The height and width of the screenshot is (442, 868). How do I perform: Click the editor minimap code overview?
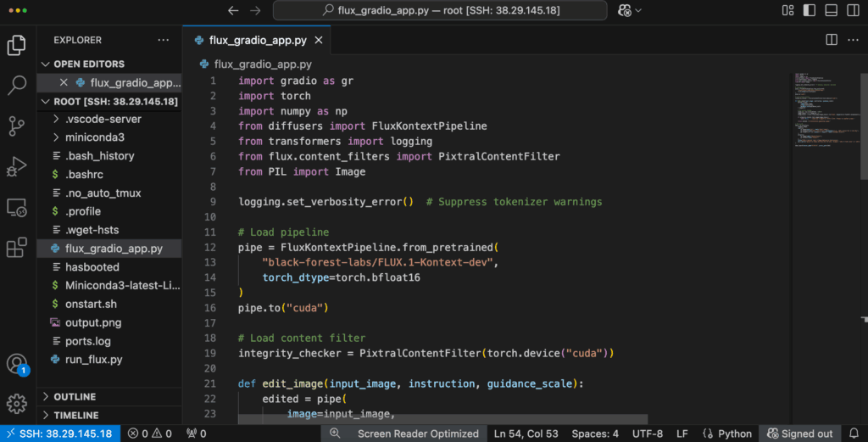click(826, 109)
